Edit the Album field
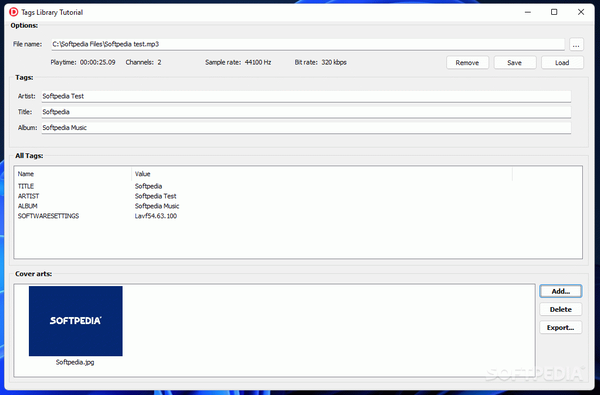Viewport: 600px width, 395px height. point(306,128)
